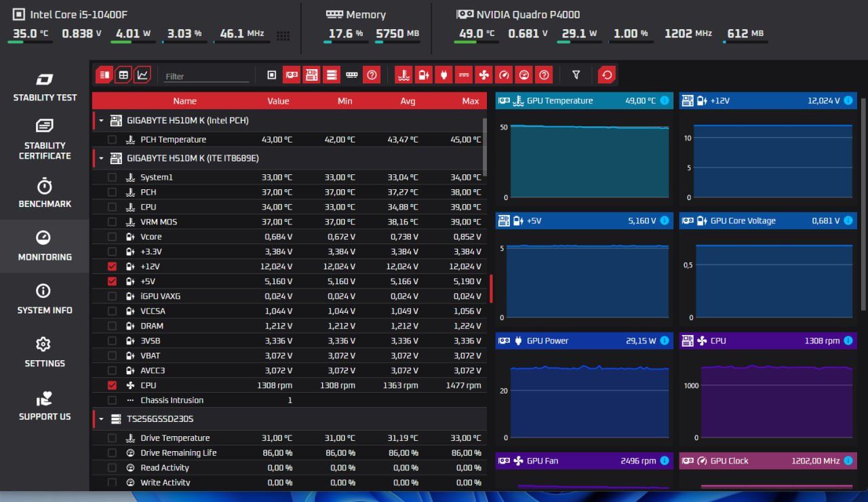
Task: Toggle memory module sensors filter icon
Action: [351, 75]
